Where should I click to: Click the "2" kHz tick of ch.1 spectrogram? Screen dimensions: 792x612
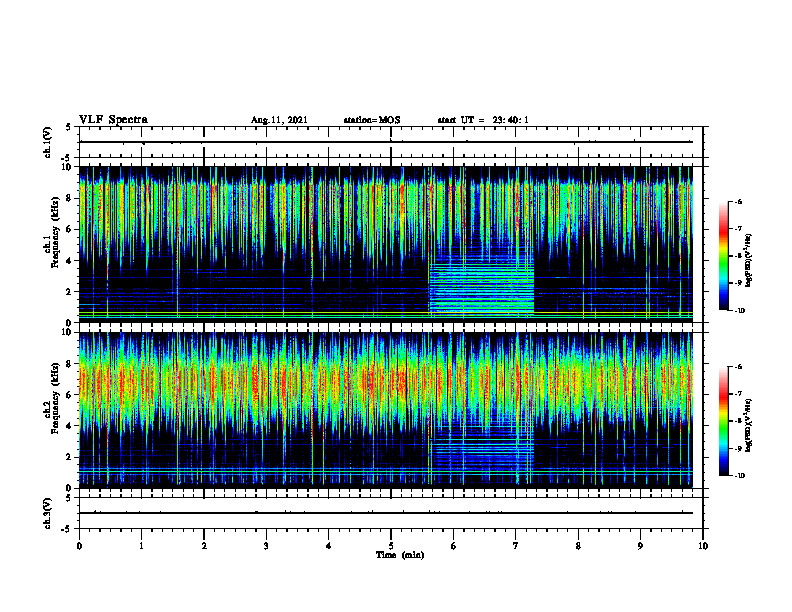(x=70, y=292)
